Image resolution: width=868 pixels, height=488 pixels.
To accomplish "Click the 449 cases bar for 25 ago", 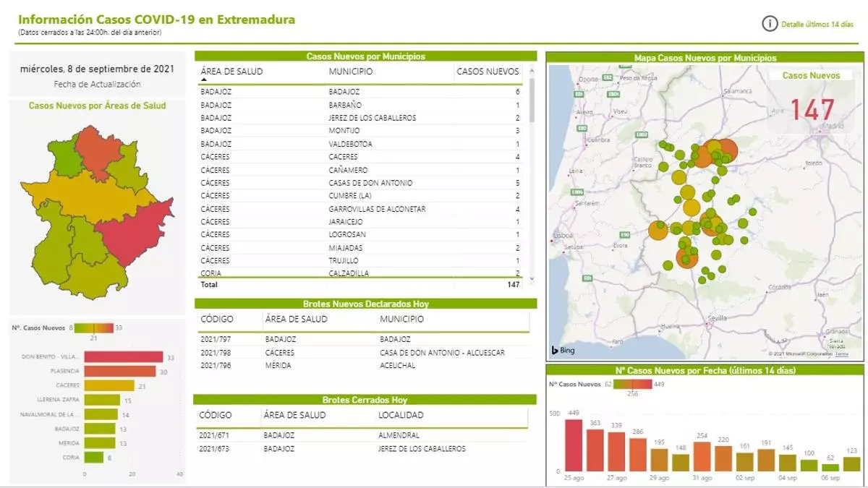I will point(574,445).
